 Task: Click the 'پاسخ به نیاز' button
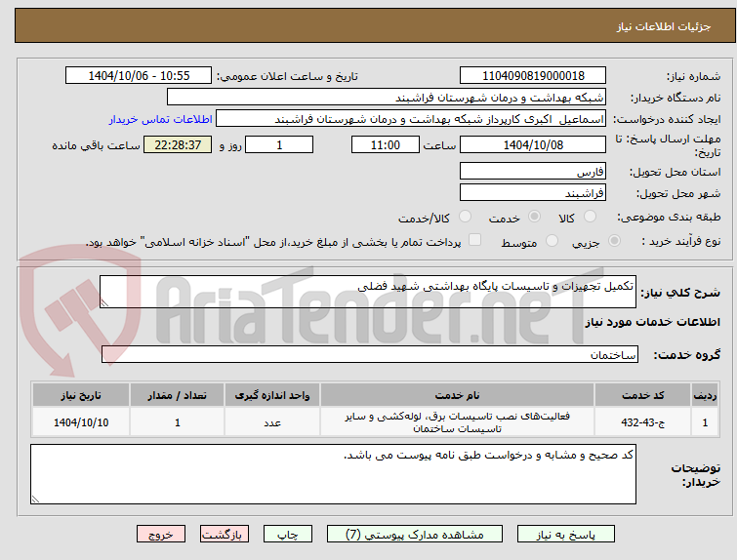click(x=566, y=535)
